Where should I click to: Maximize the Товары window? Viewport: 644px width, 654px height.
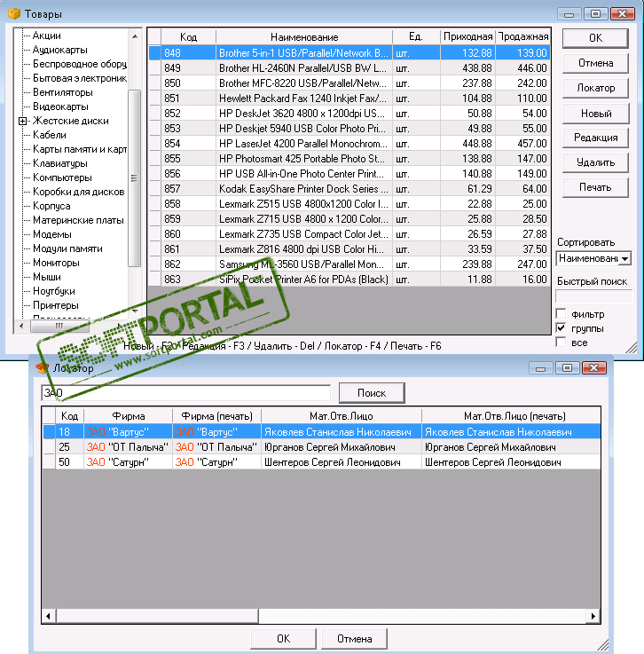point(595,14)
